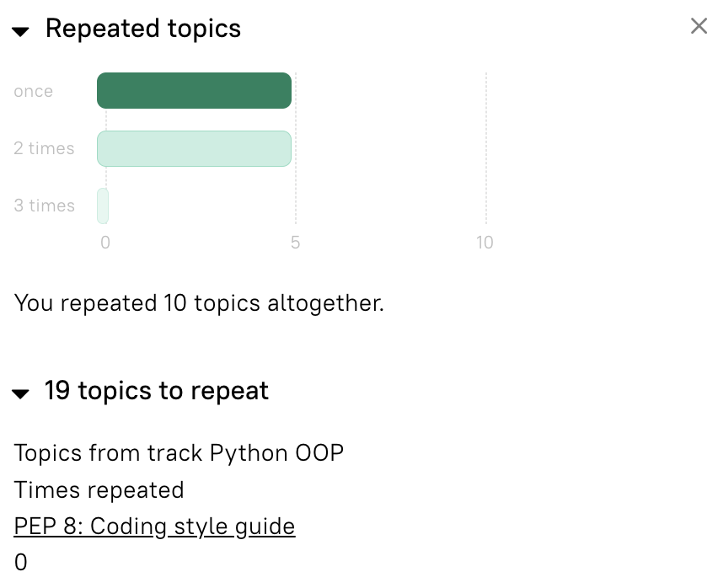This screenshot has width=718, height=588.
Task: Open the PEP 8: Coding style guide link
Action: 154,527
